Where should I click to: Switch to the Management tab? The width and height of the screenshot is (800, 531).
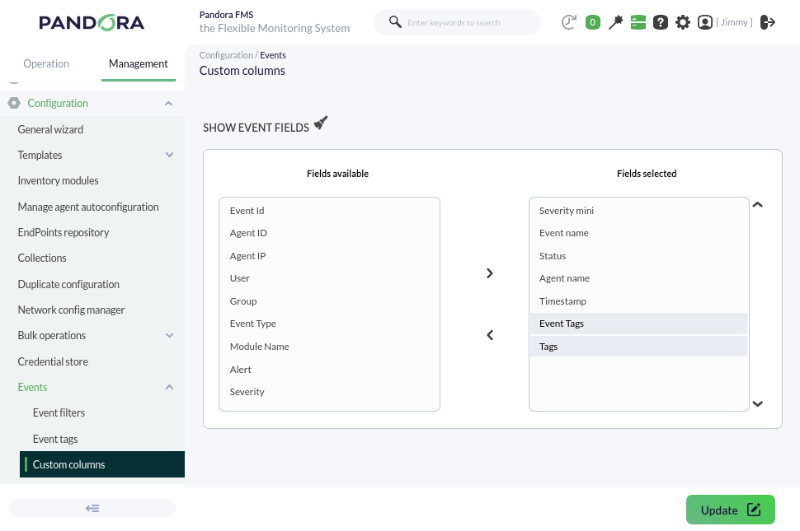(x=138, y=64)
